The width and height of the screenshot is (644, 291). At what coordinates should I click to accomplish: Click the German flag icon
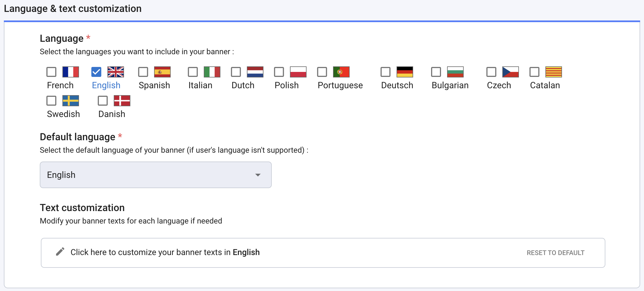405,72
